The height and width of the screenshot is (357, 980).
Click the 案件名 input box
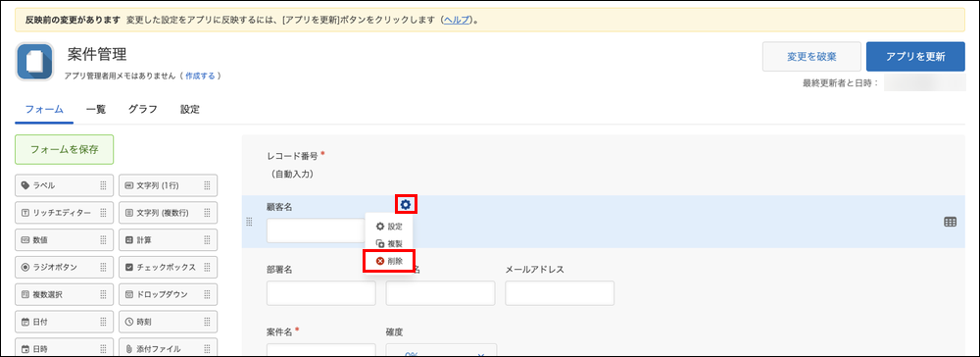click(321, 350)
